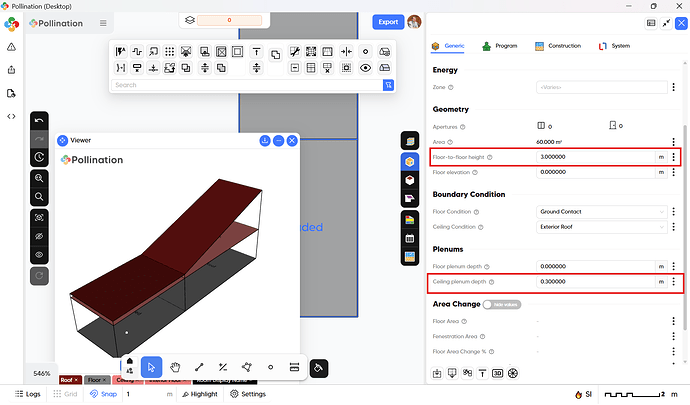Click the filter button beside Search
Image resolution: width=690 pixels, height=405 pixels.
[x=389, y=85]
